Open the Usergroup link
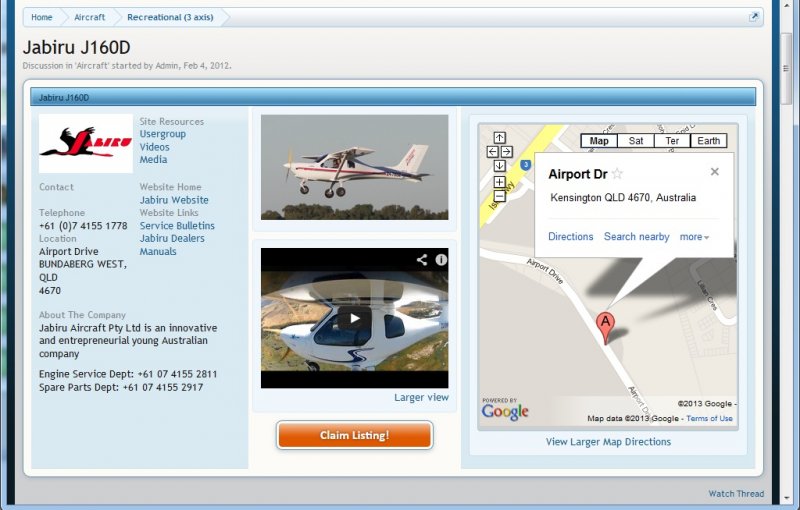 pyautogui.click(x=163, y=134)
